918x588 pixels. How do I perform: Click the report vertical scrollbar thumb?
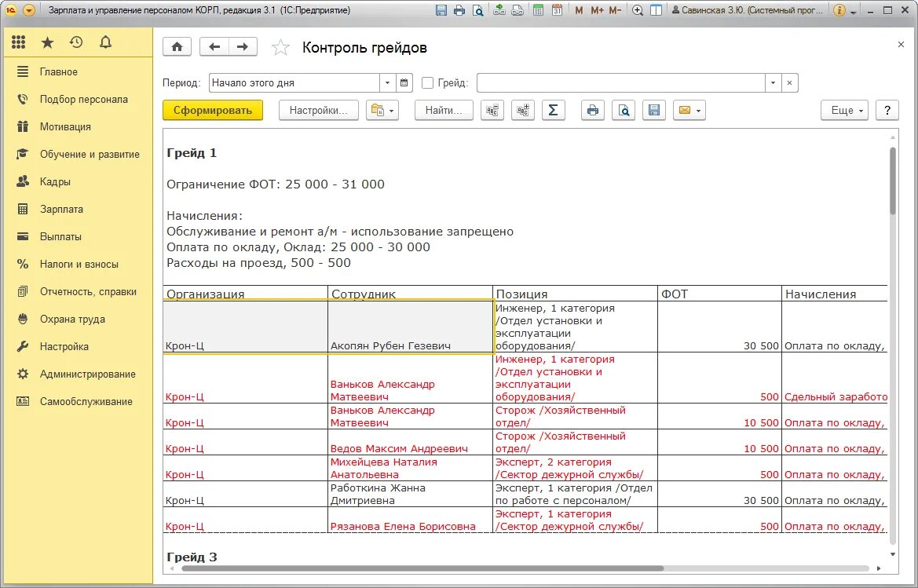click(x=892, y=181)
